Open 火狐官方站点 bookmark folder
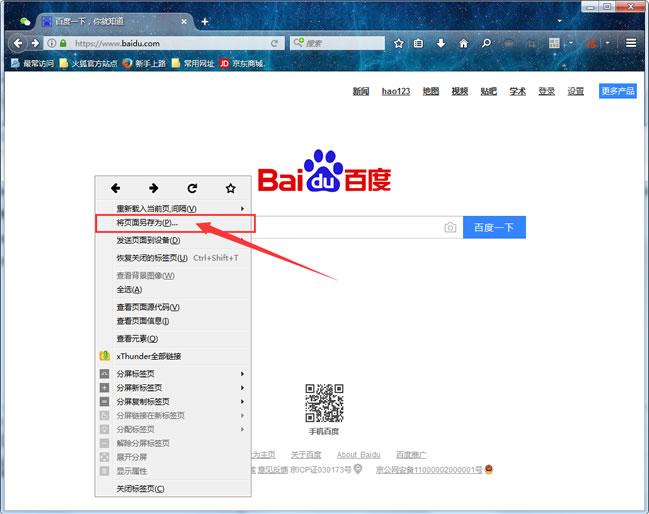Screen dimensions: 649x514 (89, 63)
